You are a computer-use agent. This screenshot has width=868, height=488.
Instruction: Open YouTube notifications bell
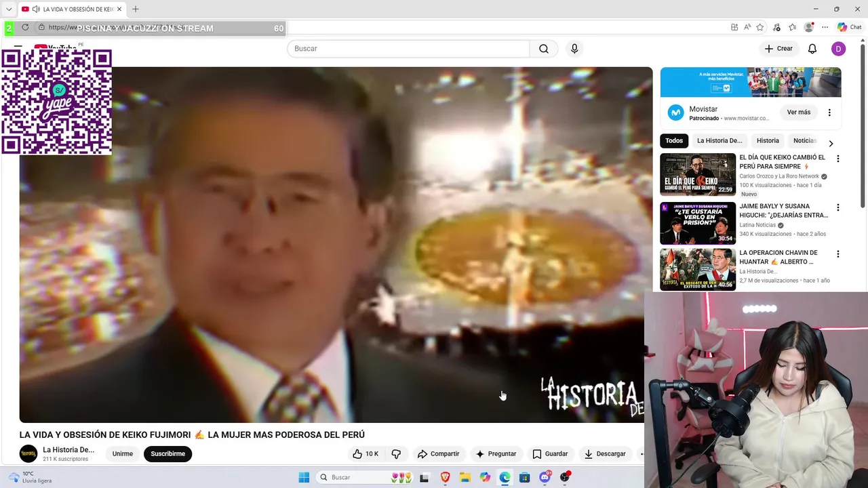812,49
